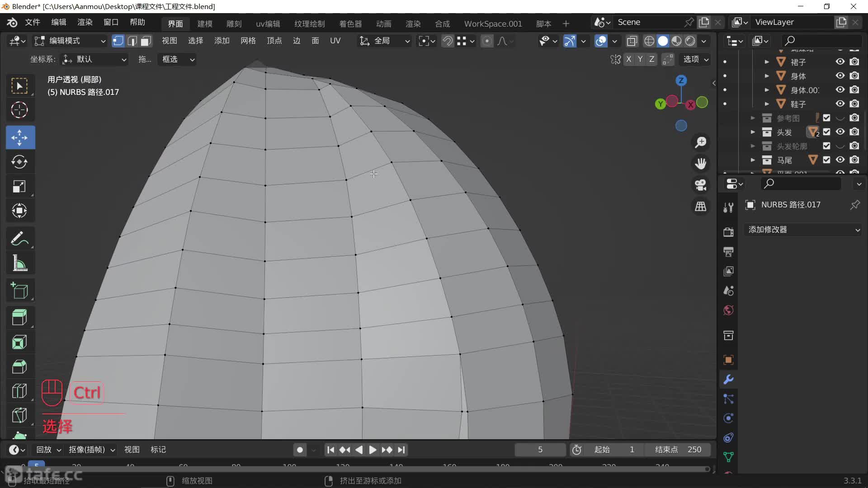Select the Bevel tool
Image resolution: width=868 pixels, height=488 pixels.
pos(19,366)
